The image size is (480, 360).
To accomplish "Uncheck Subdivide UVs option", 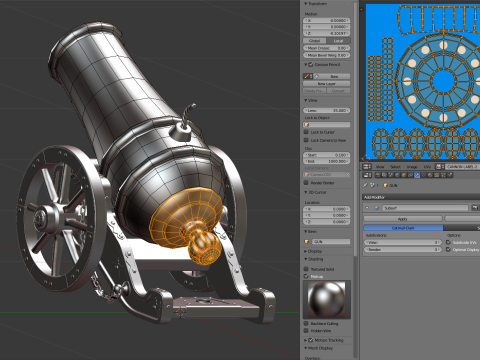I will (448, 242).
